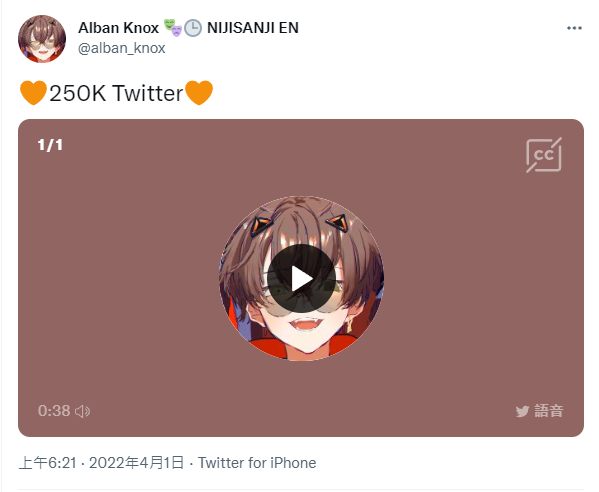Viewport: 599px width, 492px height.
Task: Click the Alban Knox display name
Action: pyautogui.click(x=118, y=28)
